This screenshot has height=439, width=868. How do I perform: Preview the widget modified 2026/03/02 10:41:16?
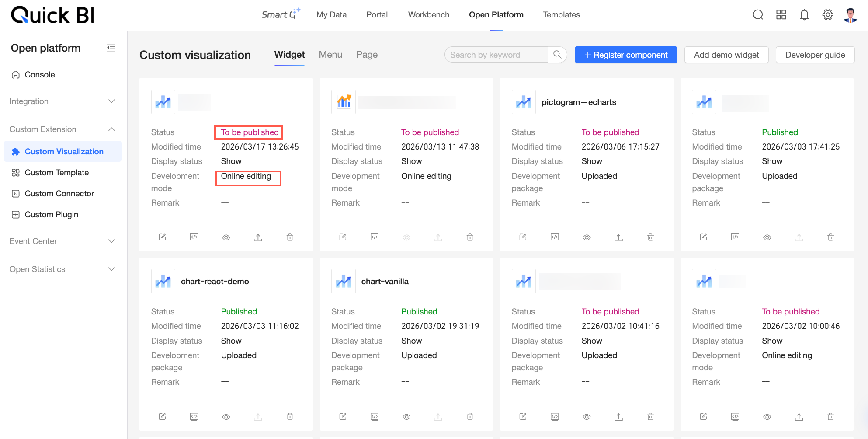[x=587, y=417]
